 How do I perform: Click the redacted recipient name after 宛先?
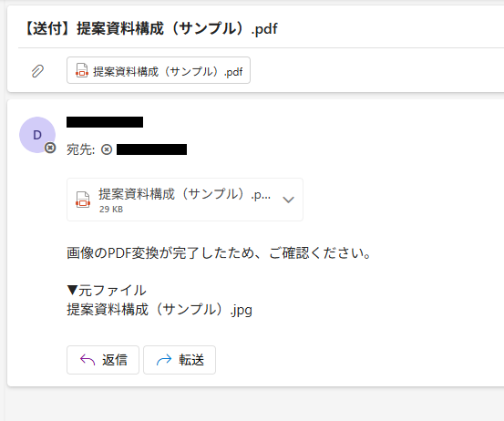click(151, 149)
